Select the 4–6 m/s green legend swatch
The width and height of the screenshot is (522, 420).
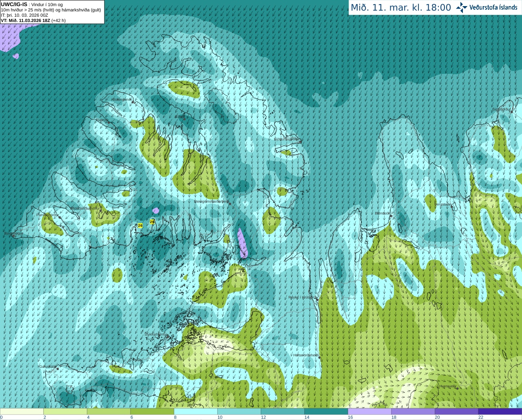tap(108, 411)
